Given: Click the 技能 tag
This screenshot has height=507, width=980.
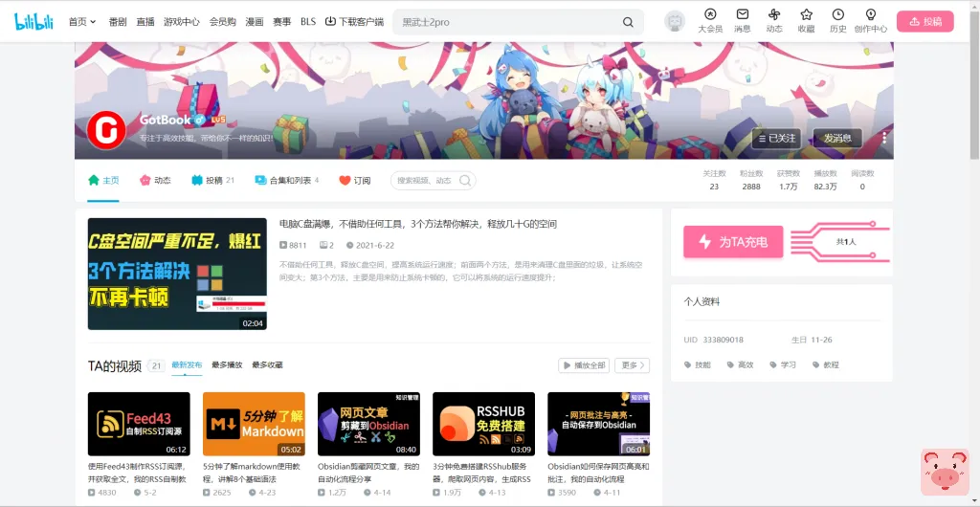Looking at the screenshot, I should pyautogui.click(x=698, y=364).
